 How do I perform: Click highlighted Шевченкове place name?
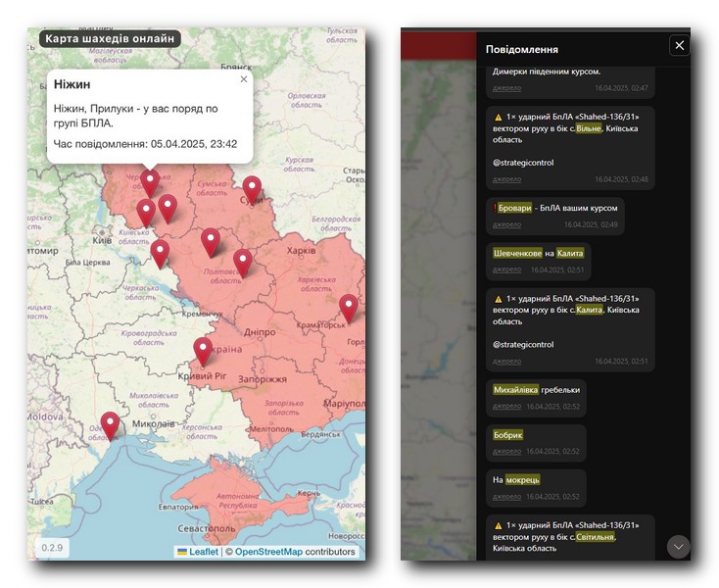pos(517,253)
